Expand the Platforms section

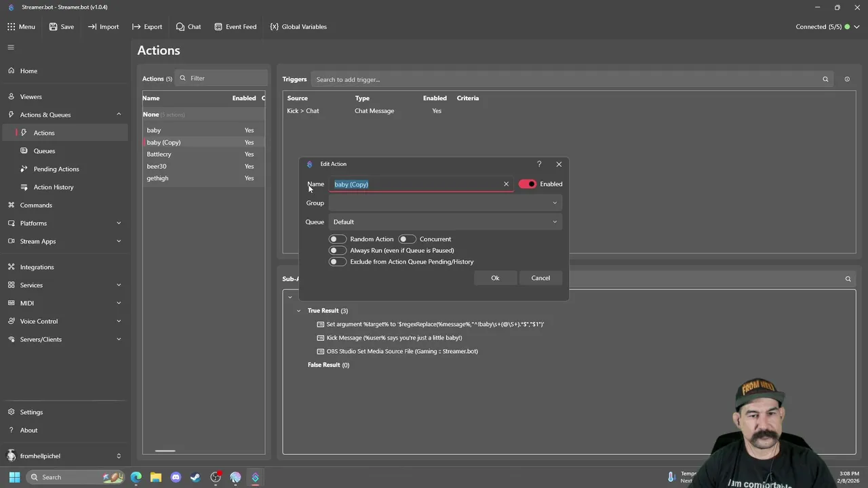click(64, 223)
